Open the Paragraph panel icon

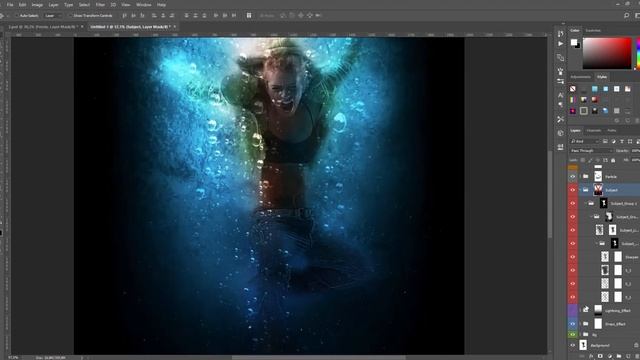click(560, 104)
